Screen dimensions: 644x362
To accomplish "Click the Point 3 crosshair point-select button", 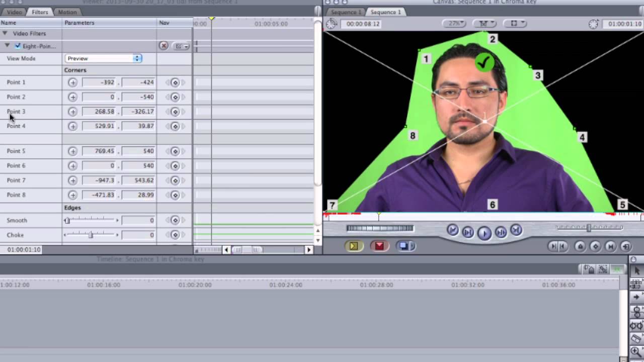I will pos(73,111).
